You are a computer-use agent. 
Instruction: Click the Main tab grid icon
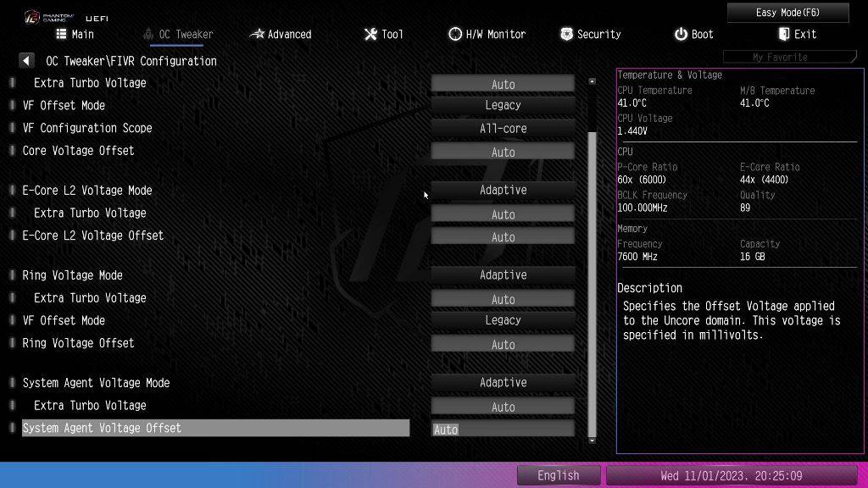pos(61,34)
